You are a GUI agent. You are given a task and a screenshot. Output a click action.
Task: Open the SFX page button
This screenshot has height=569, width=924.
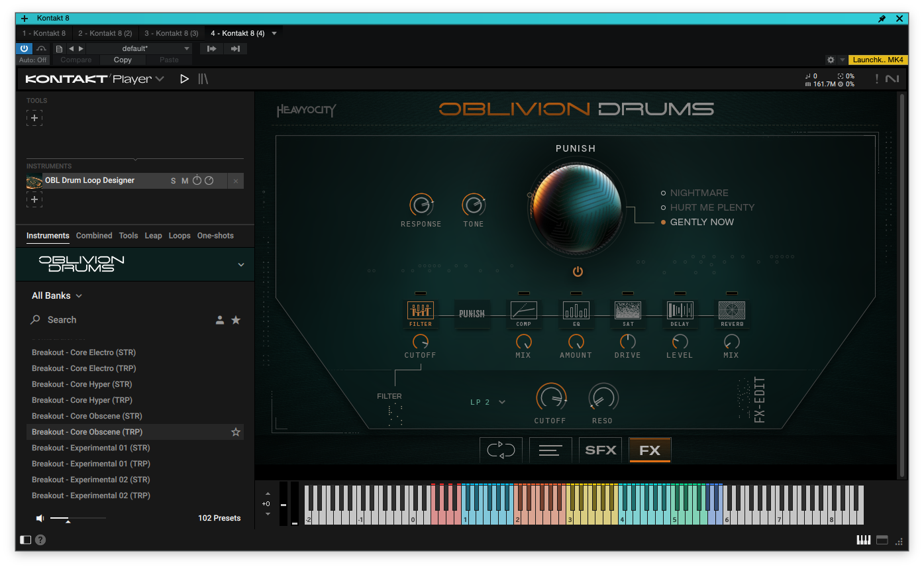pyautogui.click(x=601, y=450)
